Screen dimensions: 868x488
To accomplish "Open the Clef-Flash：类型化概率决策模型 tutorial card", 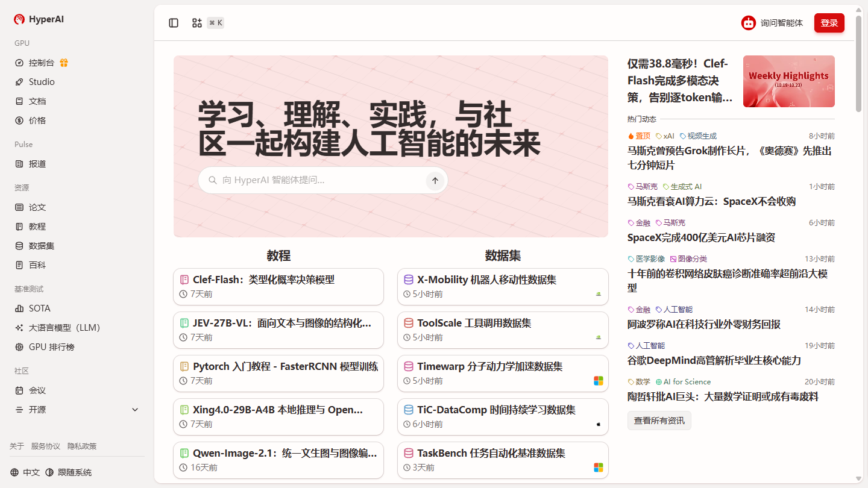I will (278, 287).
